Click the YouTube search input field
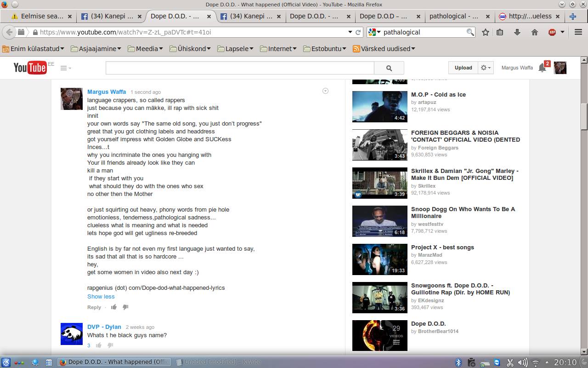588x368 pixels. 240,68
